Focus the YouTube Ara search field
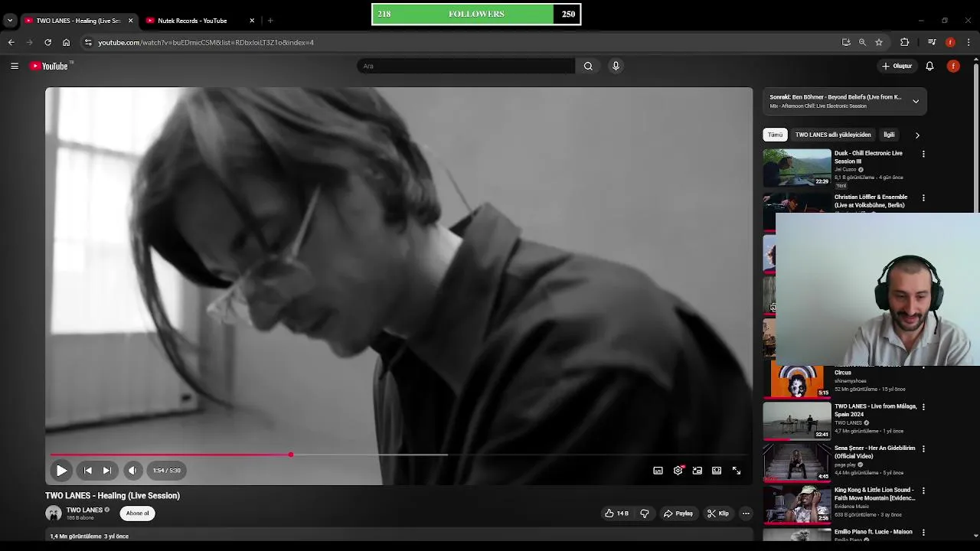The height and width of the screenshot is (551, 980). coord(465,66)
